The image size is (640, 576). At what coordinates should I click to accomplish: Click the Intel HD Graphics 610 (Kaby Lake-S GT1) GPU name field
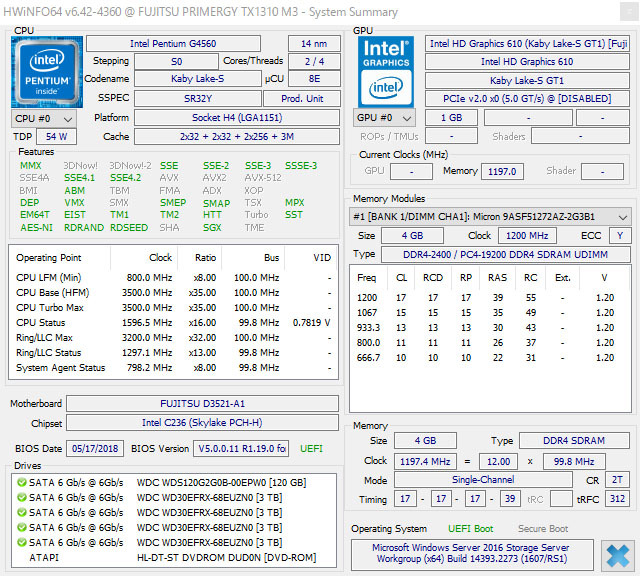click(527, 44)
